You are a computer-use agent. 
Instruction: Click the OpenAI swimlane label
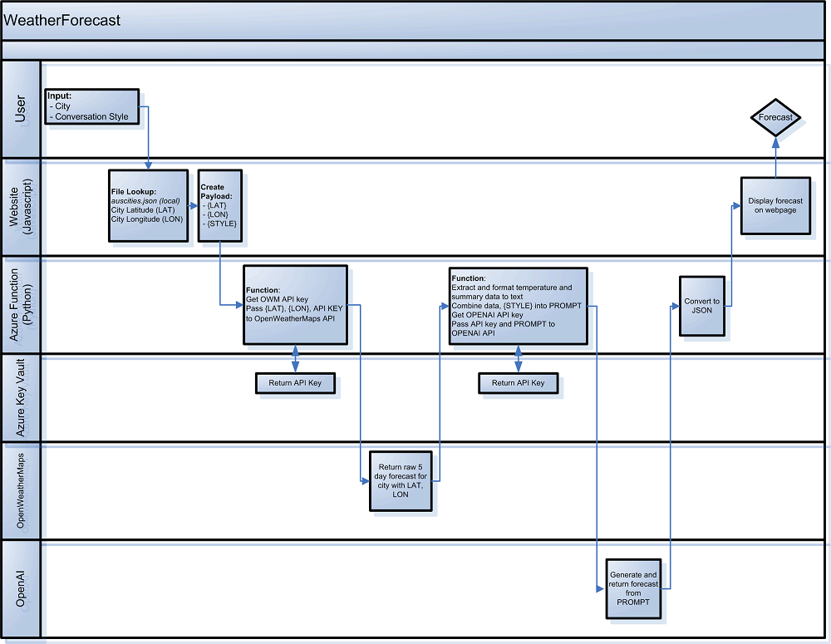pyautogui.click(x=21, y=589)
